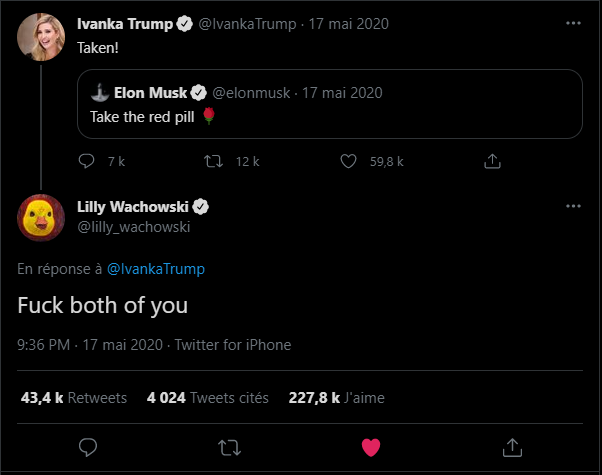Like Ivanka Trump's tweet heart icon

click(x=348, y=161)
